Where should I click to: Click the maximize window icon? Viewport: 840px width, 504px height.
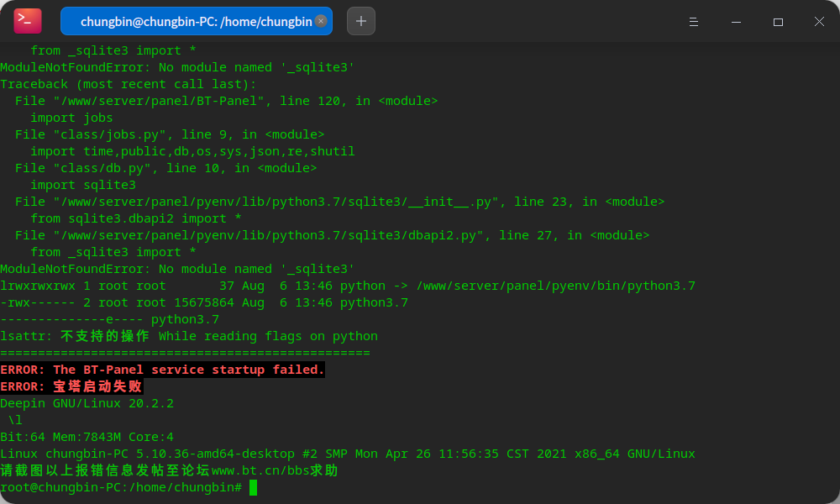coord(778,22)
